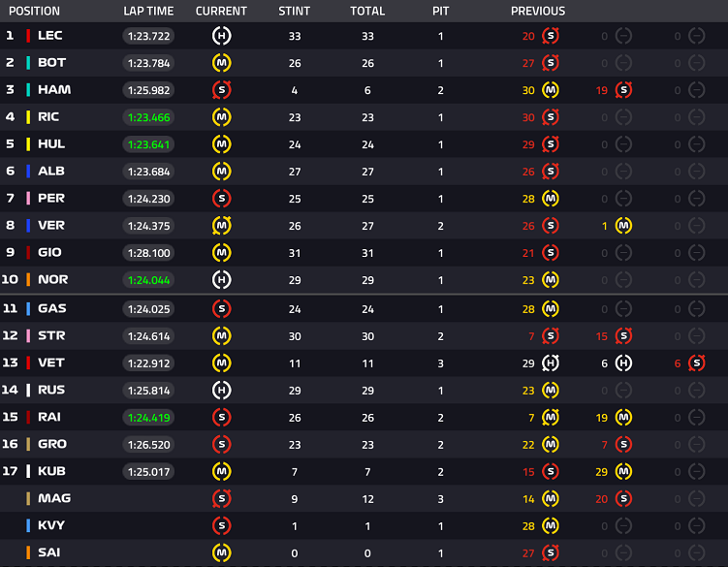Image resolution: width=728 pixels, height=567 pixels.
Task: Click SAI's previous soft tyre icon
Action: [551, 553]
